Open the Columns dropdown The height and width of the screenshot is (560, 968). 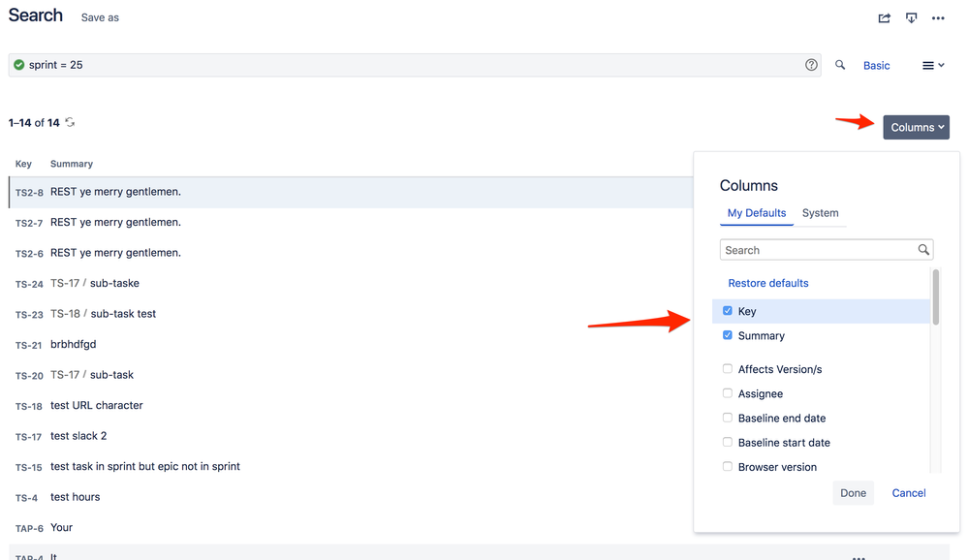coord(915,127)
